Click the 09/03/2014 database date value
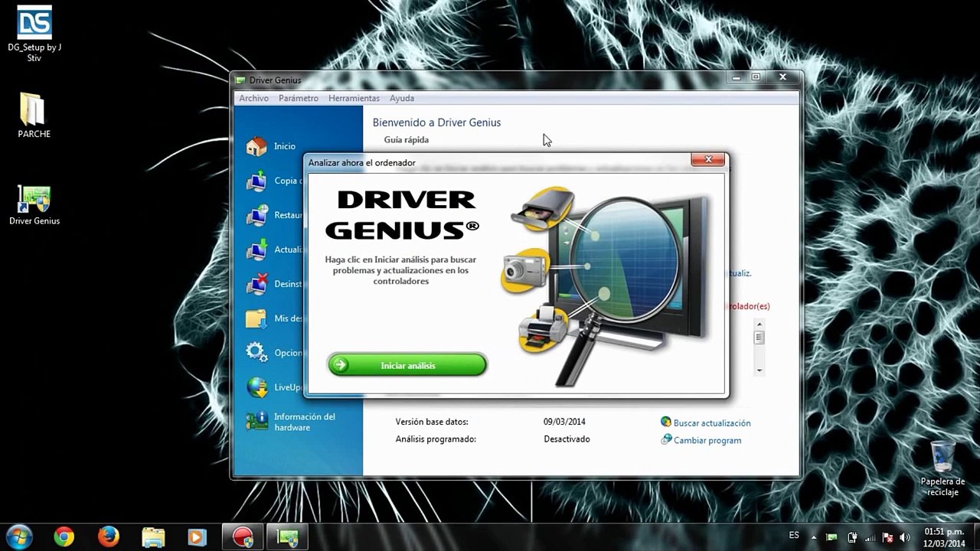Viewport: 980px width, 551px height. (564, 422)
